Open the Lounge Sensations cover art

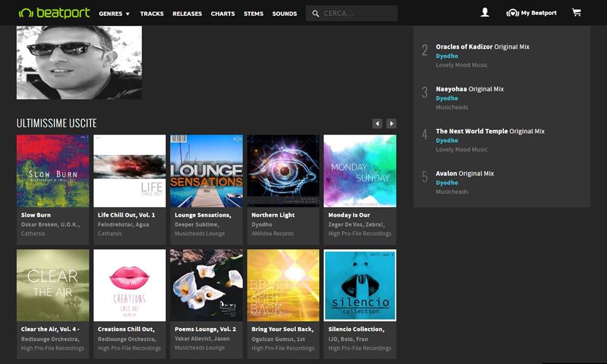click(206, 171)
